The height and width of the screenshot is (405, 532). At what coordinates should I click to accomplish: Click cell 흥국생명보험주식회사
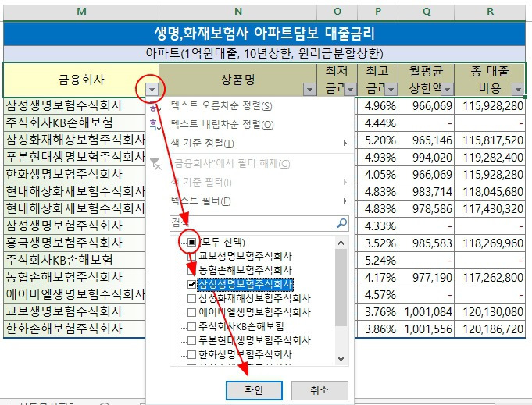click(75, 243)
